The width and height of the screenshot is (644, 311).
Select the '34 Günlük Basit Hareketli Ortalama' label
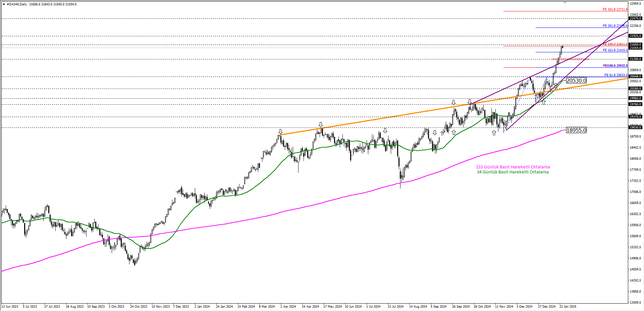[513, 172]
